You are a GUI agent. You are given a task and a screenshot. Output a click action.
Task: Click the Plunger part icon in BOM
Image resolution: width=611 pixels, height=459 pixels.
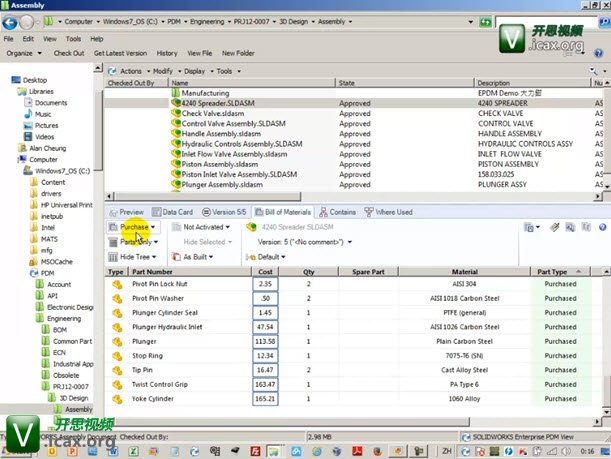(115, 341)
